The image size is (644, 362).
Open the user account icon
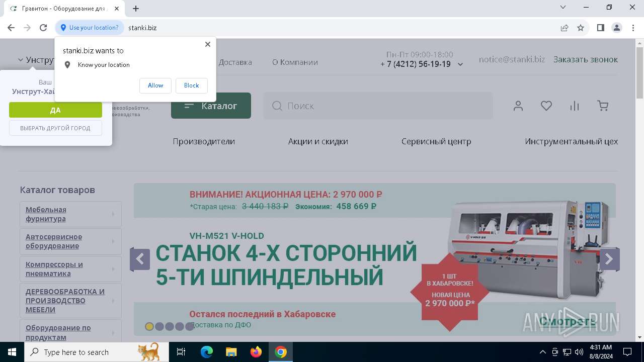(x=518, y=106)
